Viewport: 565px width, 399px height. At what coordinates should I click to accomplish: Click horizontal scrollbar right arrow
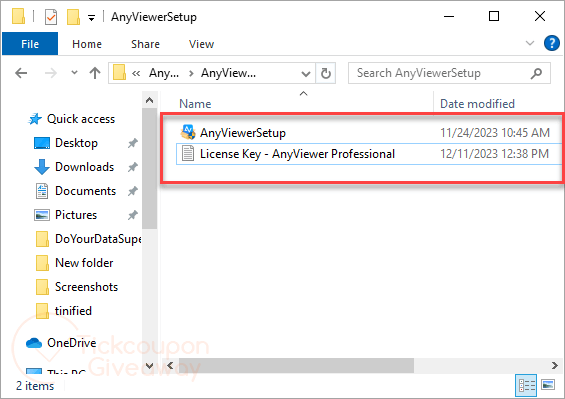555,365
